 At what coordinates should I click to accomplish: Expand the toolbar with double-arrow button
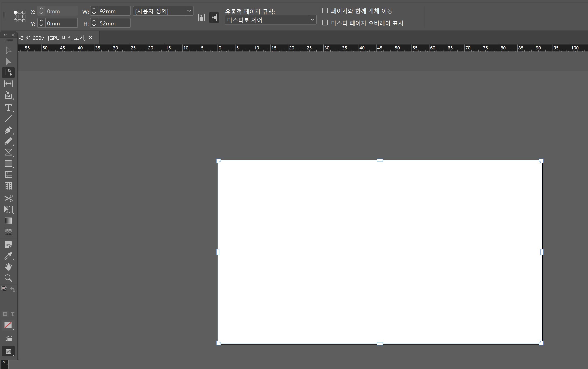tap(5, 35)
